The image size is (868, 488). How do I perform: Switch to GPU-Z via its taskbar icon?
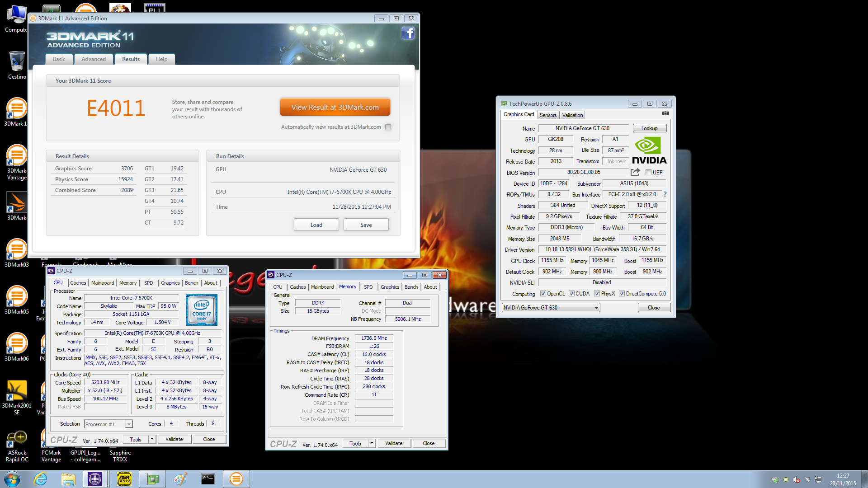pyautogui.click(x=152, y=479)
